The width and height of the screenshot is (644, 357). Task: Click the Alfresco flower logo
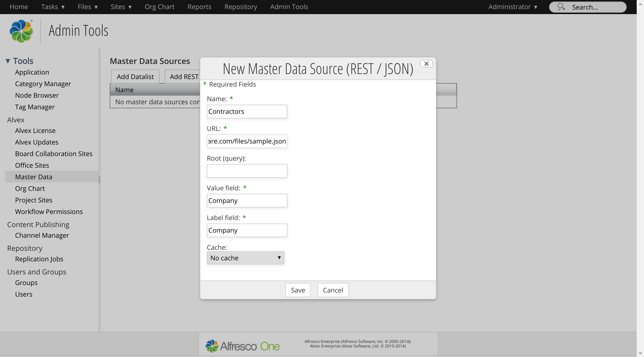point(21,31)
